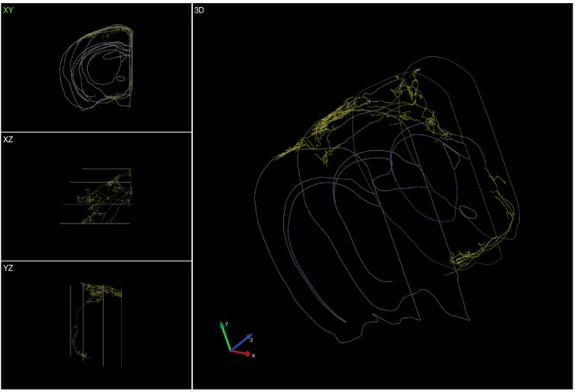Click the green y axis arrow
Image resolution: width=575 pixels, height=392 pixels.
(225, 337)
